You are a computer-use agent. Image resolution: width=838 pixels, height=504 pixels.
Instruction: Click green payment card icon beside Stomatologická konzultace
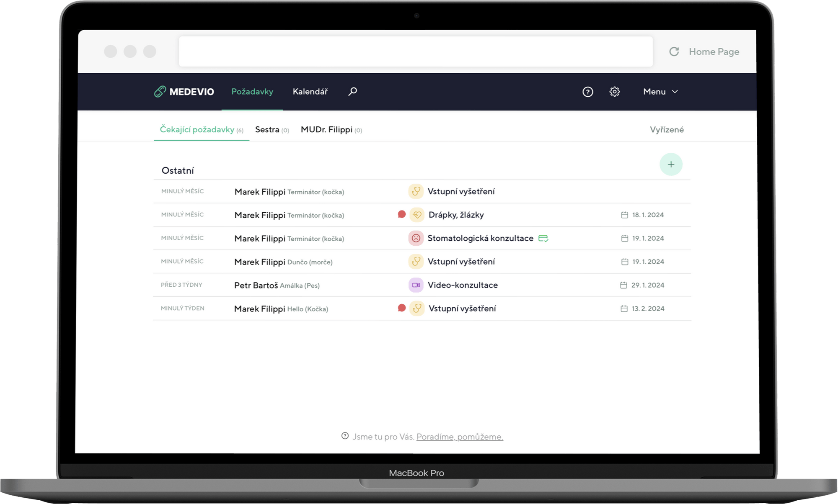543,238
